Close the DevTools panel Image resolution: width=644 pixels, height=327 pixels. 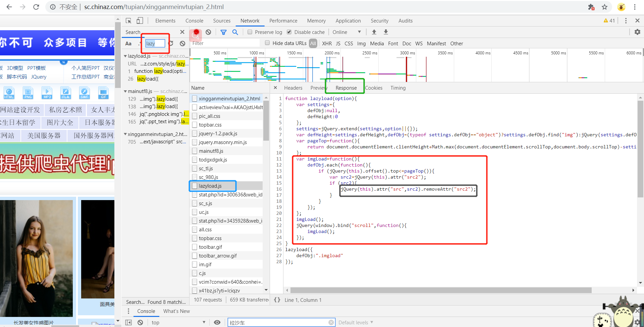coord(637,20)
